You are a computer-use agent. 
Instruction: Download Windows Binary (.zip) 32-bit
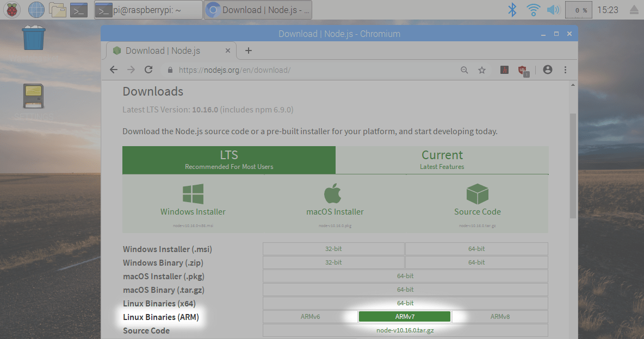coord(333,262)
